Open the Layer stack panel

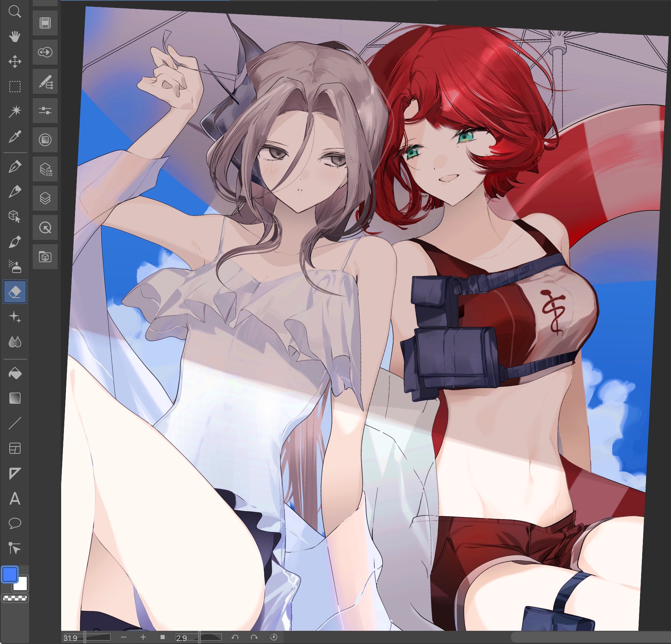45,198
